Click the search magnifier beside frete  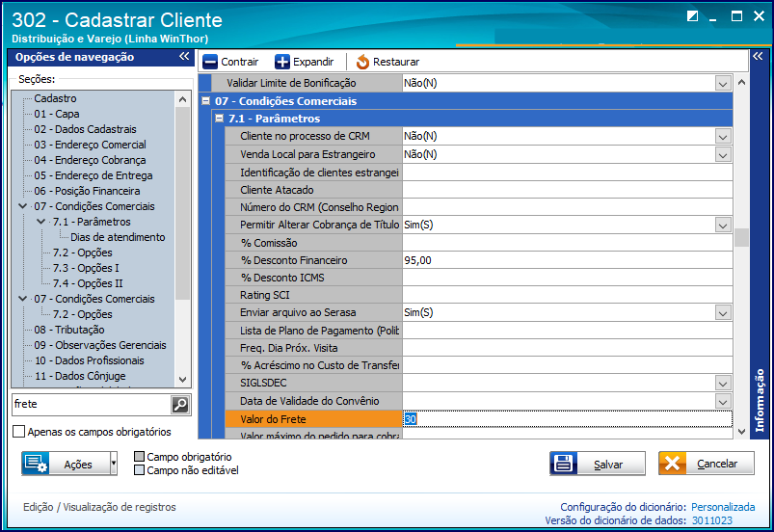click(x=180, y=405)
